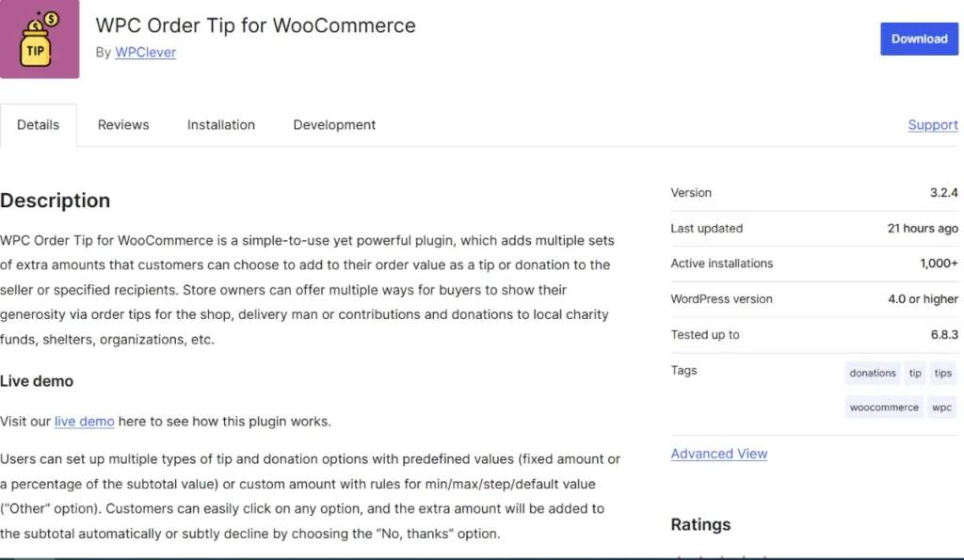Click the donations tag
This screenshot has width=964, height=560.
click(x=872, y=373)
